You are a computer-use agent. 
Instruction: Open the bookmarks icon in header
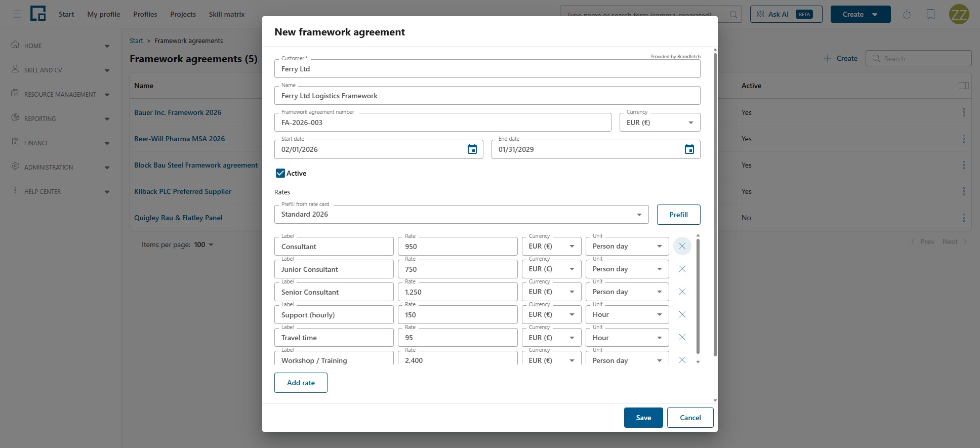930,14
